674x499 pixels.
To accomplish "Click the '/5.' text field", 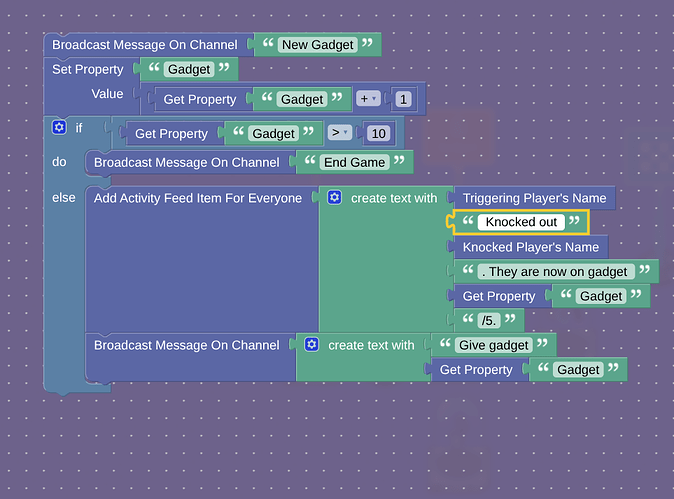I will click(489, 321).
